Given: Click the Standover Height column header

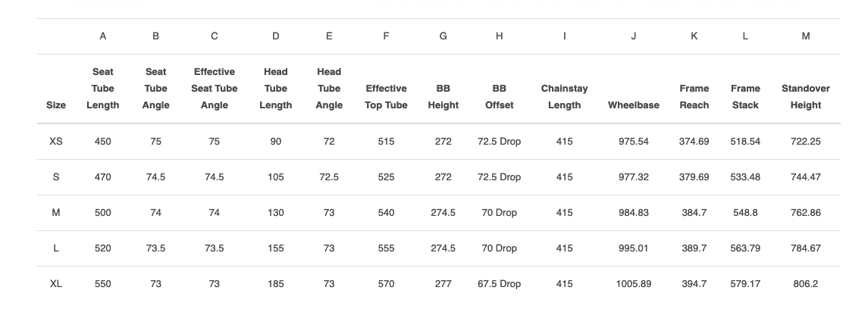Looking at the screenshot, I should click(x=805, y=97).
